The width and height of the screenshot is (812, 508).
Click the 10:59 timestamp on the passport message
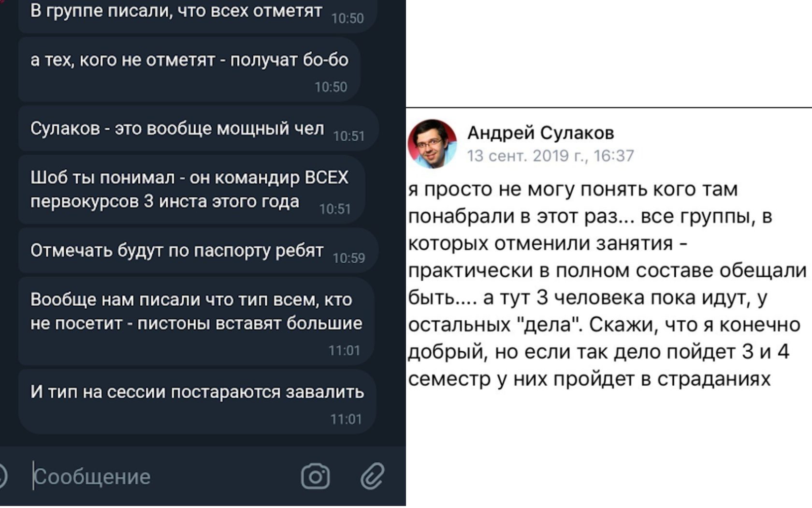point(348,258)
